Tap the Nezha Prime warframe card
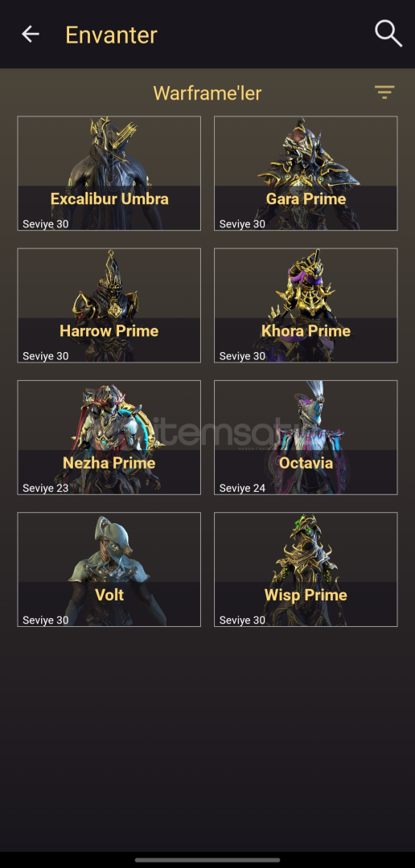Viewport: 415px width, 868px height. (109, 437)
